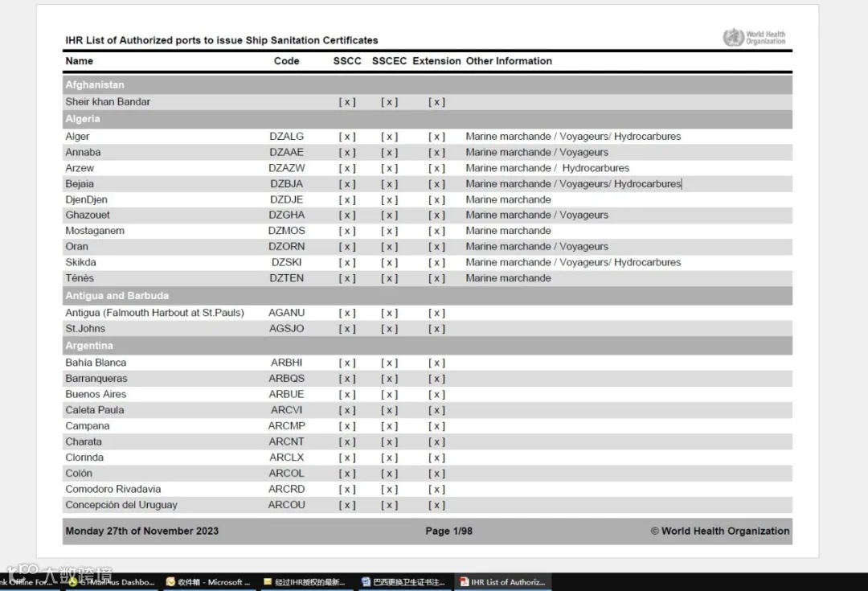Click the SSCEC [x] mark in St.Johns row
The height and width of the screenshot is (591, 868).
click(x=389, y=329)
